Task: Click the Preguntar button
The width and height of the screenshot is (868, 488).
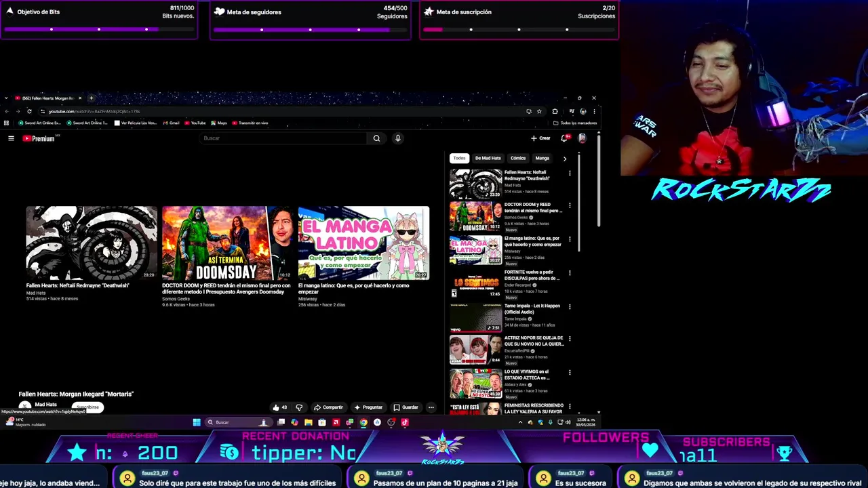Action: click(368, 407)
